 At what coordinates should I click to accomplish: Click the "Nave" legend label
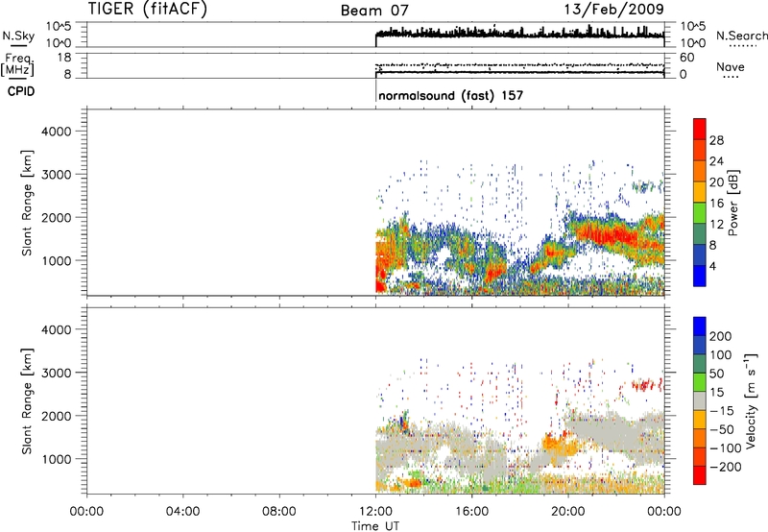731,66
